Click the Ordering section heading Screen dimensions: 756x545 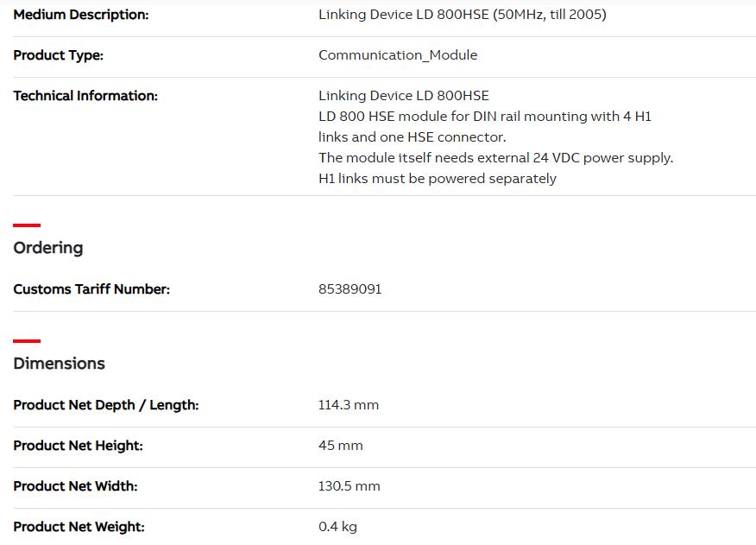pos(48,248)
